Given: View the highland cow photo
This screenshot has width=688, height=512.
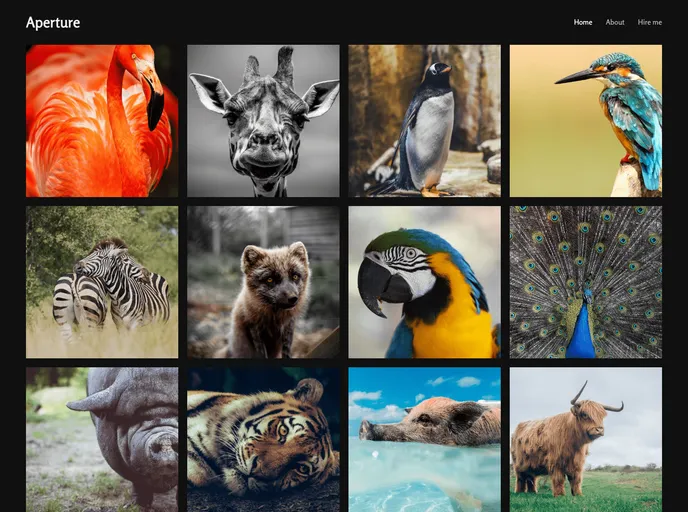Looking at the screenshot, I should pyautogui.click(x=586, y=439).
